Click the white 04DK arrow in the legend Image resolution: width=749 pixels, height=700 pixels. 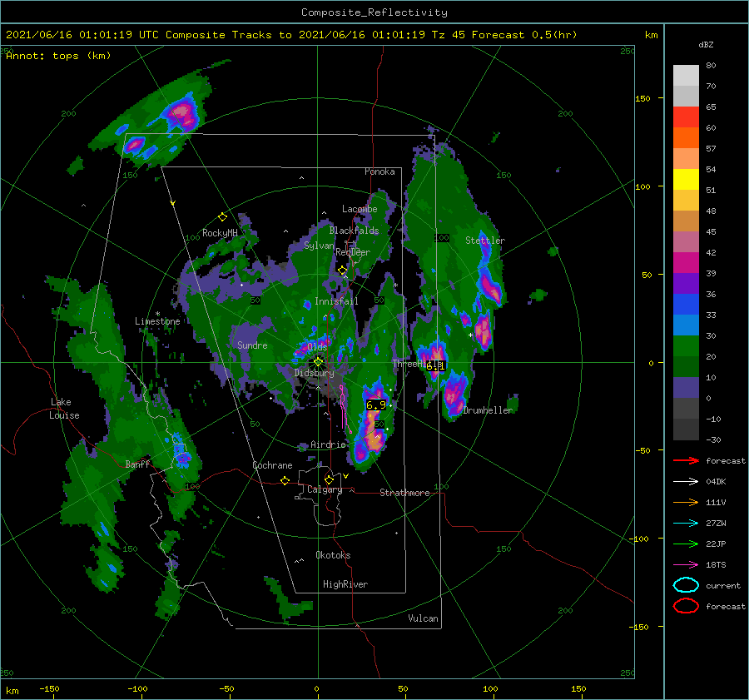click(x=686, y=482)
